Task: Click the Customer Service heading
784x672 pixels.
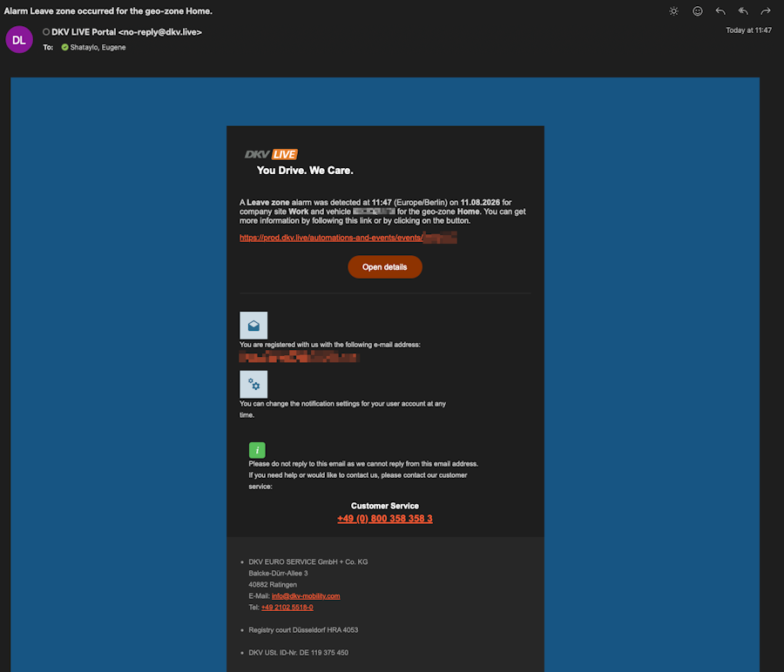Action: 384,506
